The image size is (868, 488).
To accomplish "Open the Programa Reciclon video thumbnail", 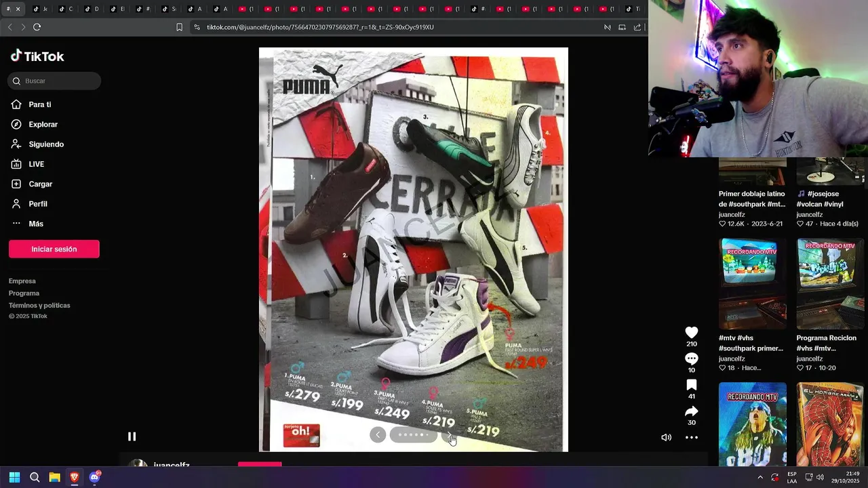I will (x=830, y=283).
